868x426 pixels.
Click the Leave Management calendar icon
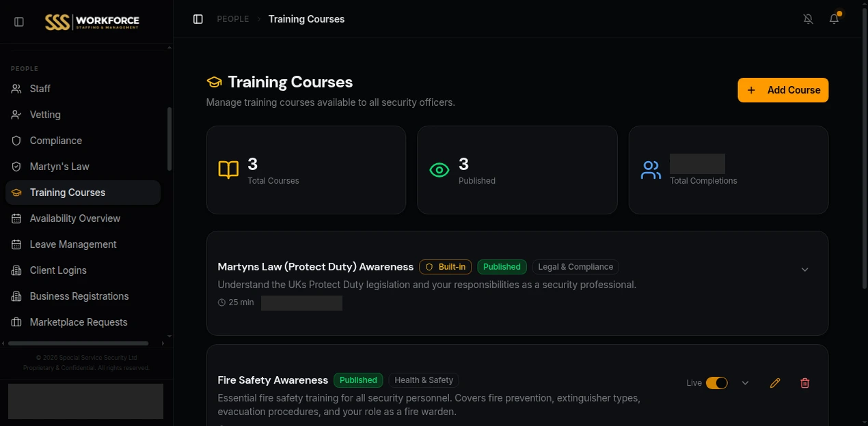(x=16, y=244)
